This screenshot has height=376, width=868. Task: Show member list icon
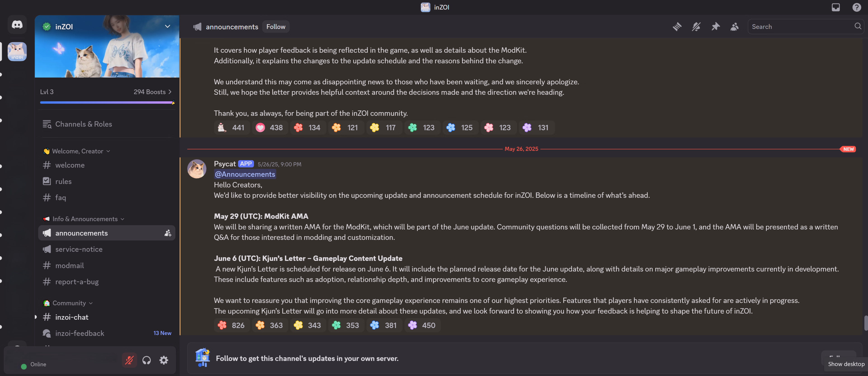pos(735,27)
